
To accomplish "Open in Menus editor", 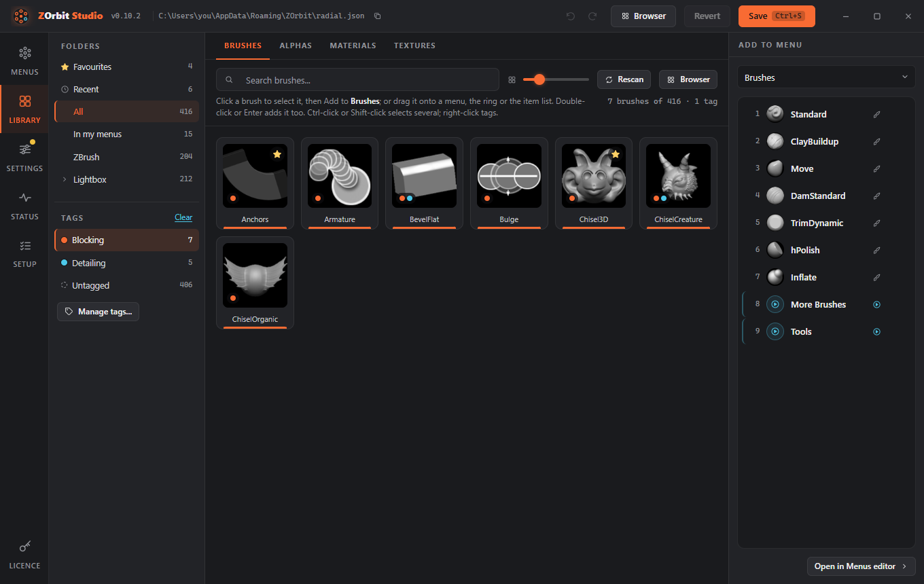I will [861, 566].
